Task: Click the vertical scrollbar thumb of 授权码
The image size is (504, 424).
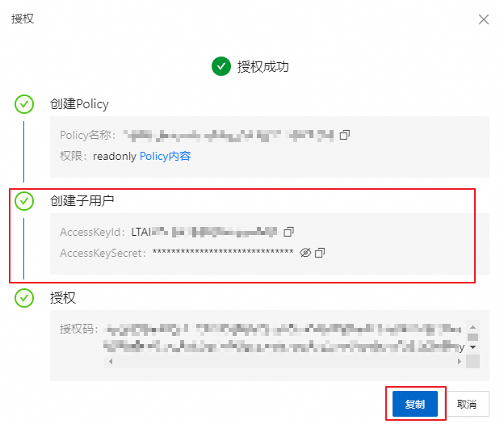Action: tap(472, 337)
